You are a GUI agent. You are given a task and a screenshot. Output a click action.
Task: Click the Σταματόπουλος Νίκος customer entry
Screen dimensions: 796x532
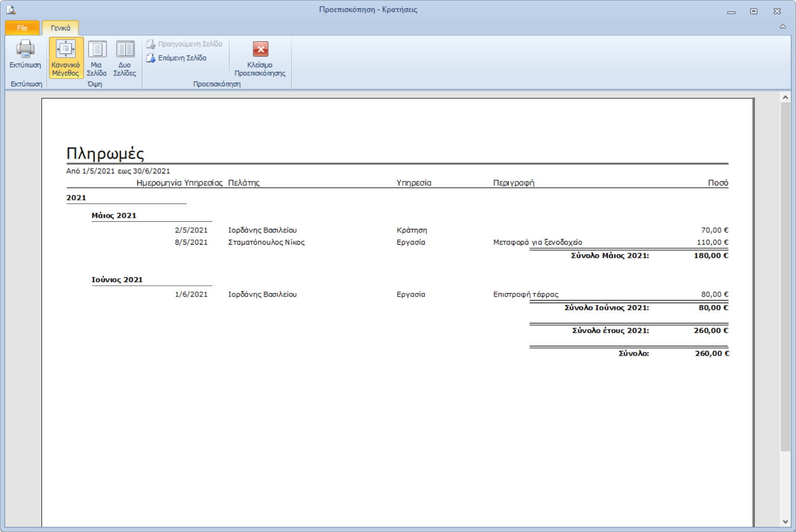coord(266,243)
